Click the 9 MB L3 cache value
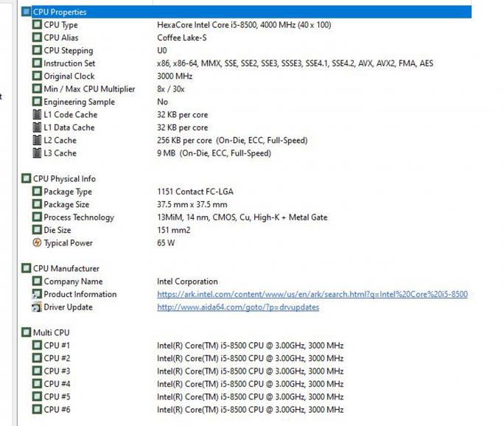 click(214, 153)
